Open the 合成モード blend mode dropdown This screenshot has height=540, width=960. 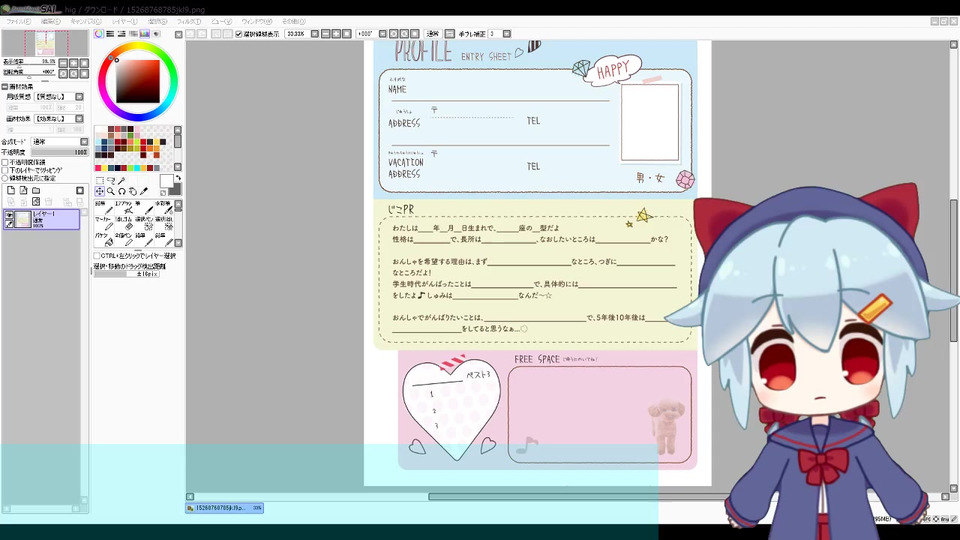coord(84,141)
